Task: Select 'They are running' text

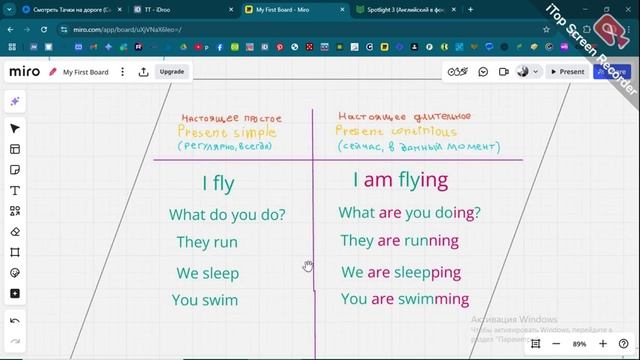Action: pos(400,240)
